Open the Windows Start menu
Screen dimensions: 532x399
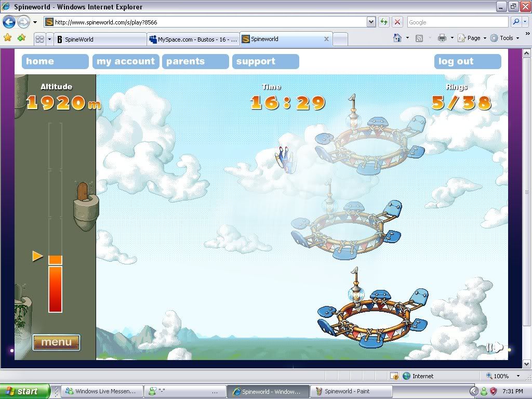[24, 391]
